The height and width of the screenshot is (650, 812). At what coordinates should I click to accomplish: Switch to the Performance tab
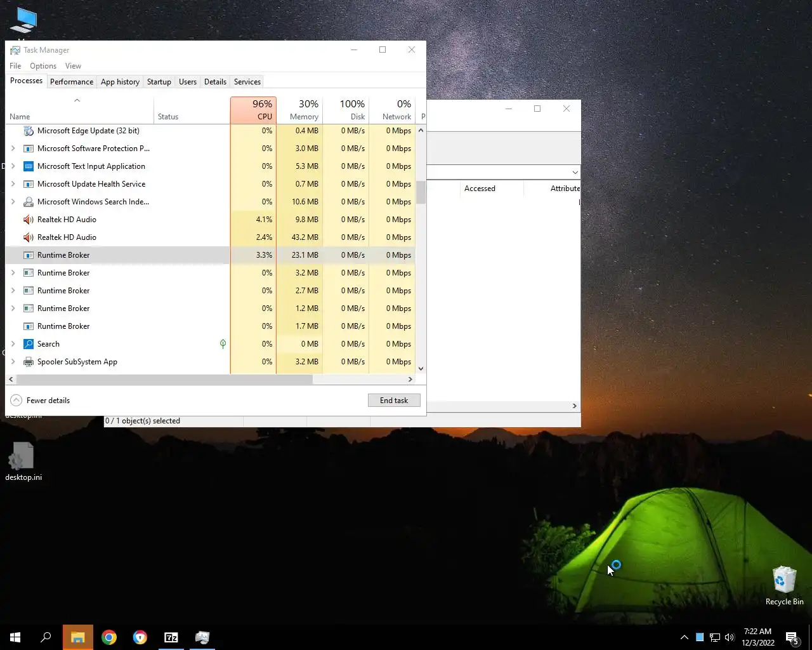(x=72, y=82)
